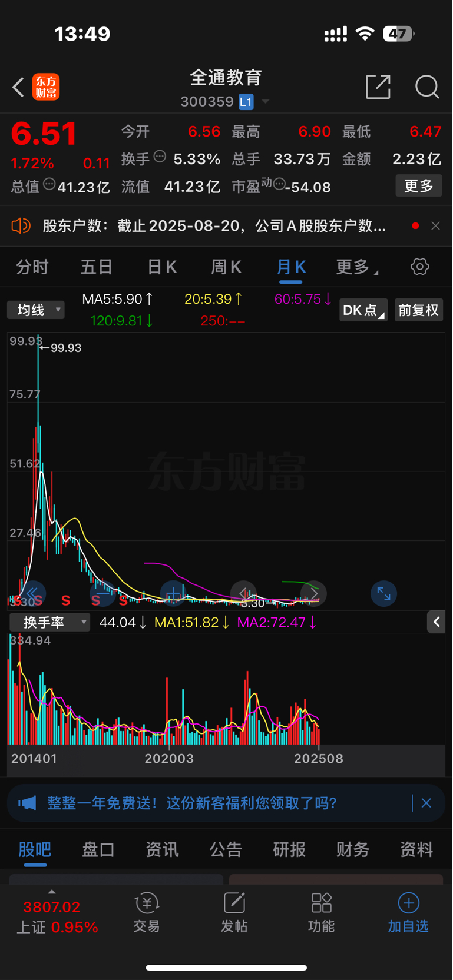Viewport: 453px width, 980px height.
Task: Tap the 99.93 high price marker
Action: coord(61,348)
